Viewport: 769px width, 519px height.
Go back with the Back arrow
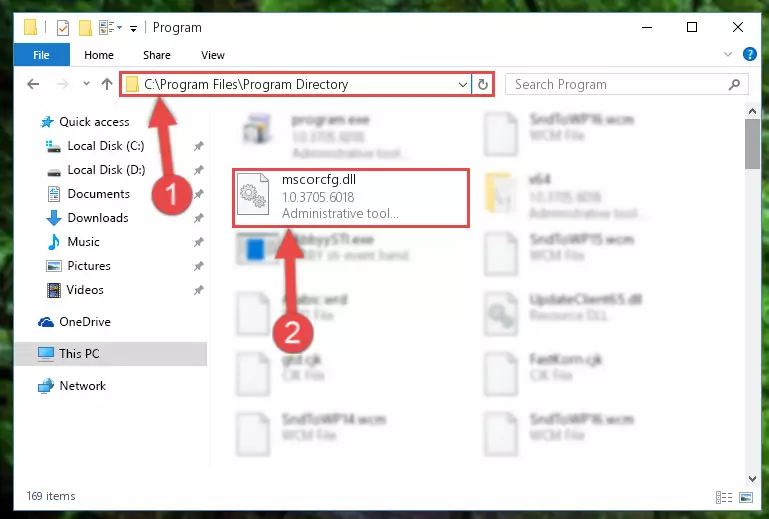[x=33, y=84]
